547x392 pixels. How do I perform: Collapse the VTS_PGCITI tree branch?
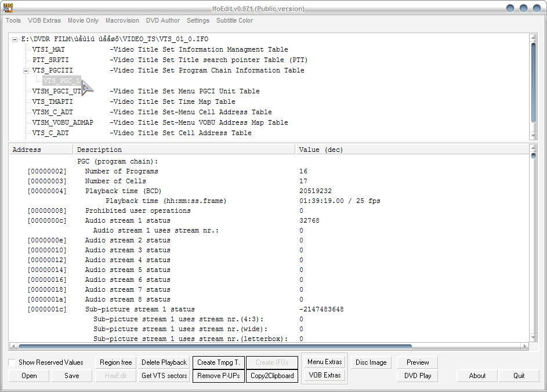point(26,71)
